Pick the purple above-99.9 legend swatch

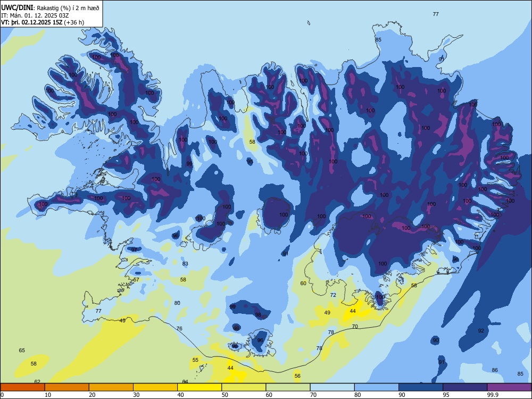point(509,387)
